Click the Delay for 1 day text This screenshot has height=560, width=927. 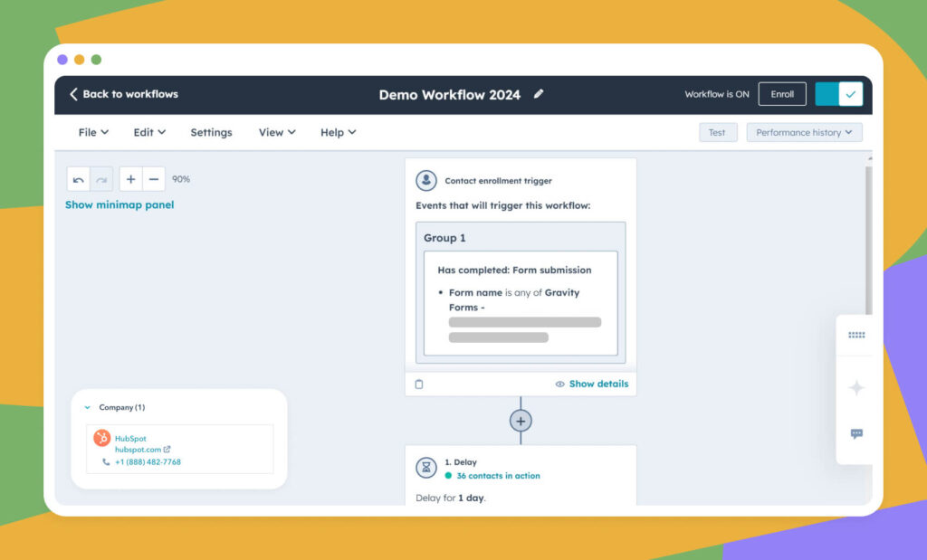click(451, 498)
